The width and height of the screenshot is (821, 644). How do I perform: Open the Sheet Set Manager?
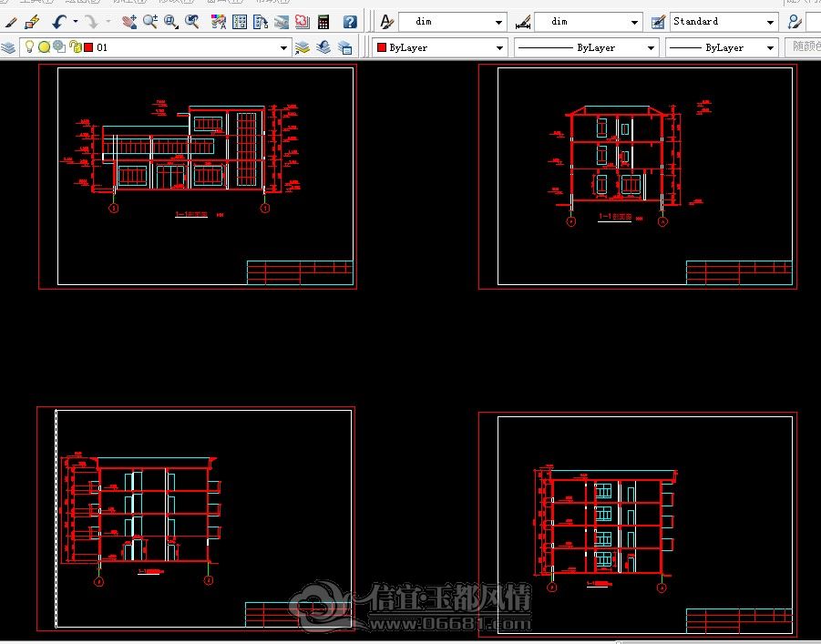pyautogui.click(x=282, y=22)
